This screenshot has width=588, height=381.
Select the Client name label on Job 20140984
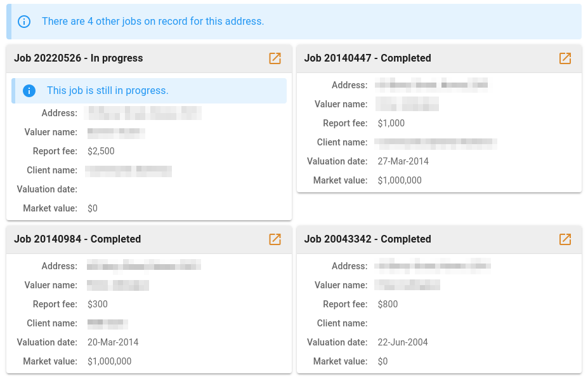51,323
